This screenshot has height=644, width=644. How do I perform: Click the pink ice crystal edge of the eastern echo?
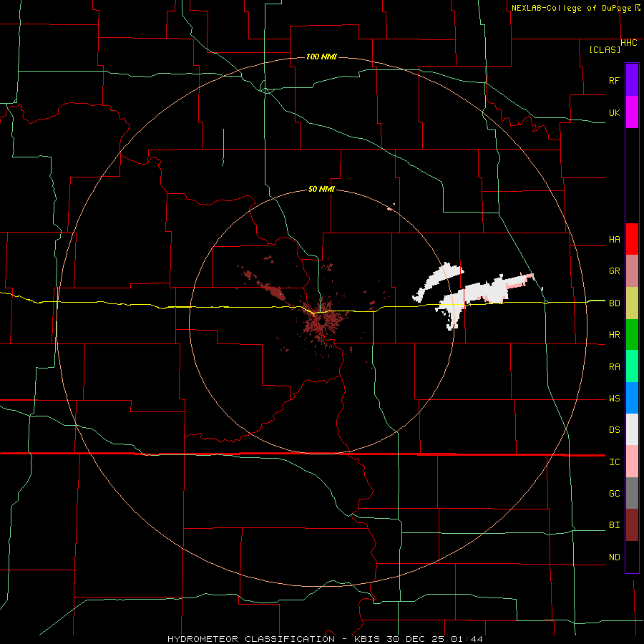(518, 282)
